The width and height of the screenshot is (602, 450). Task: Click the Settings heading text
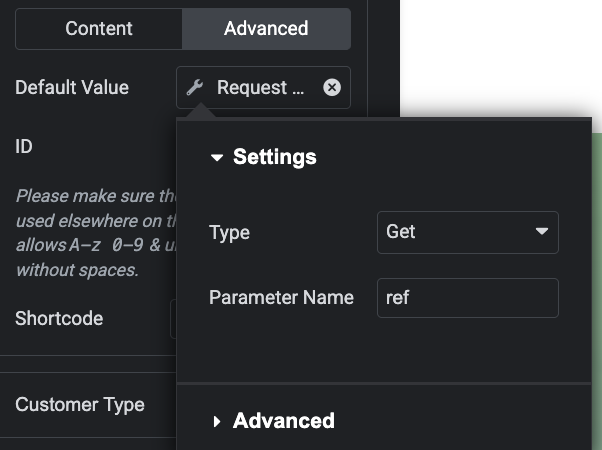coord(275,157)
